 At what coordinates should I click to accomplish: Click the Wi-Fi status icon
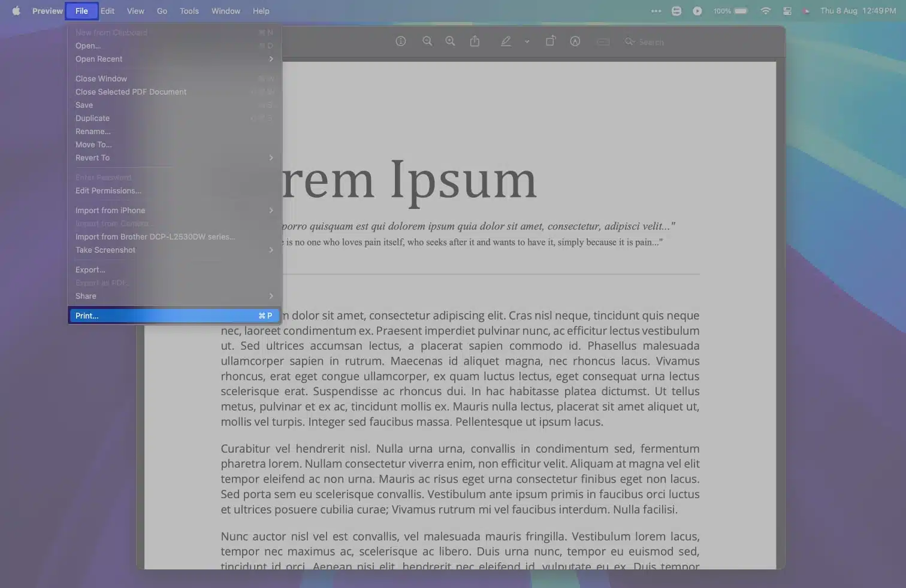pyautogui.click(x=765, y=11)
